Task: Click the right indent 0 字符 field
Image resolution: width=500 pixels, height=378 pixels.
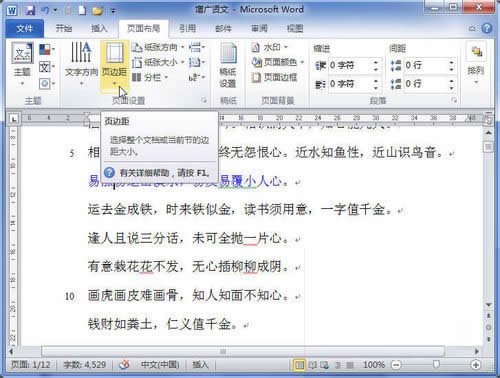Action: (x=349, y=84)
